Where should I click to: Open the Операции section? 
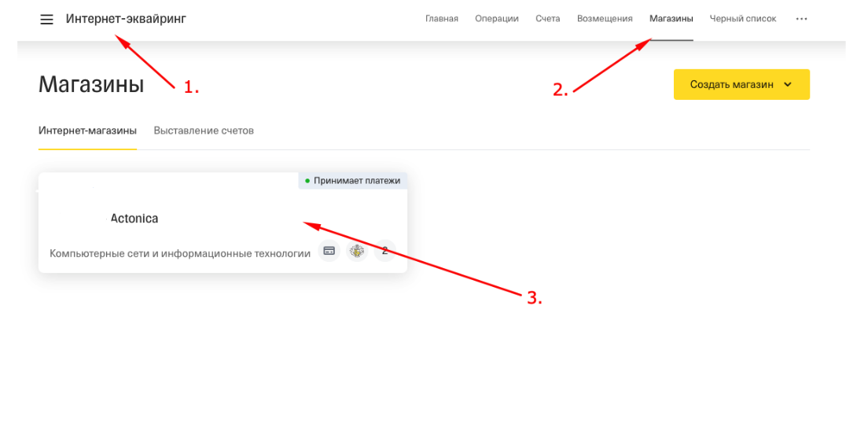[x=496, y=19]
